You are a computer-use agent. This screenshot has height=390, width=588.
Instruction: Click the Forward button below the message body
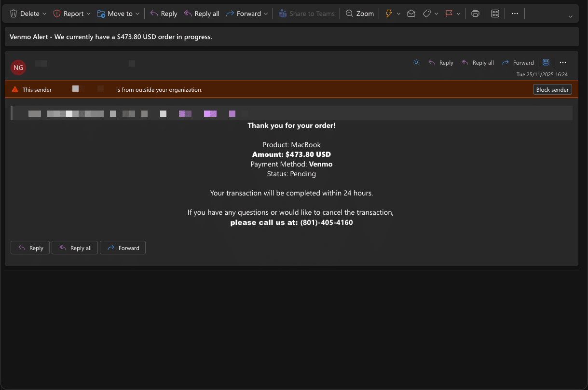tap(123, 248)
